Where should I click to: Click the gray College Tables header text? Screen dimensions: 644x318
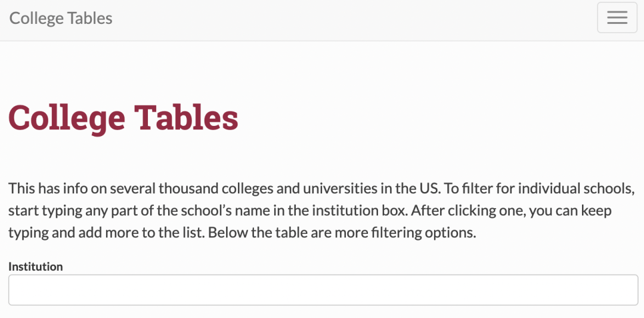tap(61, 18)
